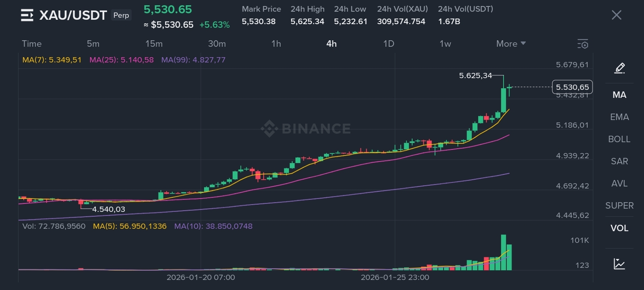Toggle the EMA indicator

click(x=619, y=117)
